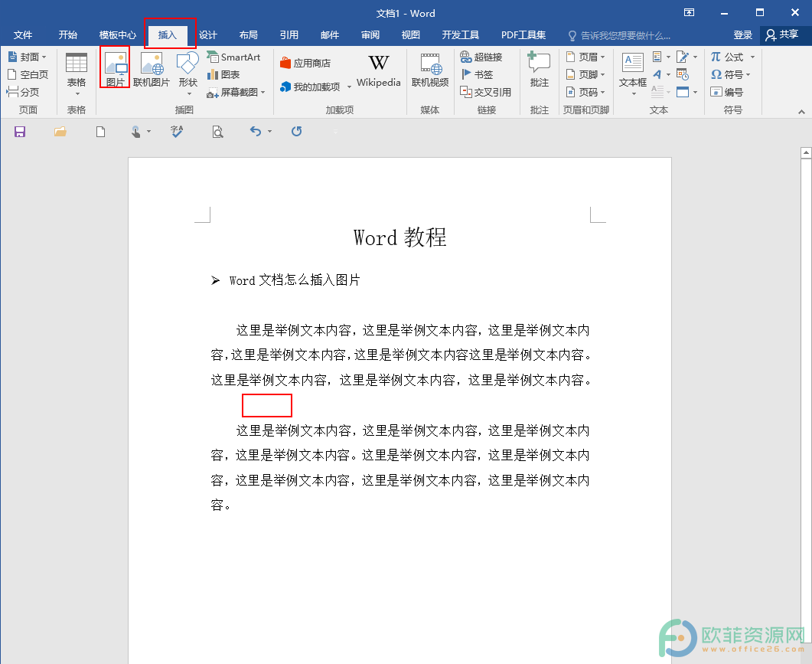Click the 编号 number button
The width and height of the screenshot is (812, 664).
(726, 92)
